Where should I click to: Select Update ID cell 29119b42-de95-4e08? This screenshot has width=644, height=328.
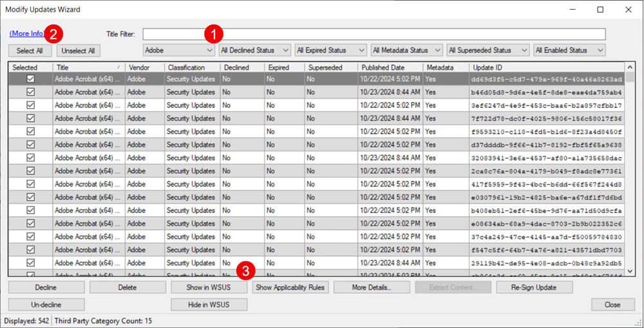point(547,263)
